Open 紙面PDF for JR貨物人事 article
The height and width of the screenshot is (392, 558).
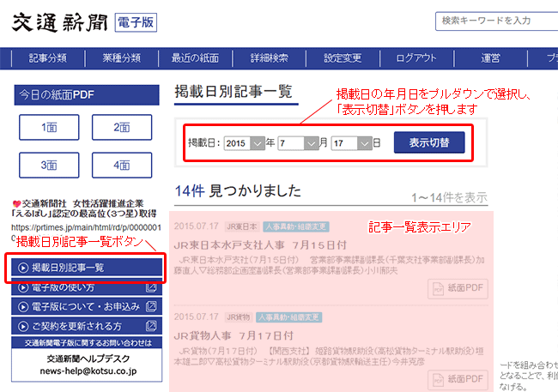click(458, 379)
